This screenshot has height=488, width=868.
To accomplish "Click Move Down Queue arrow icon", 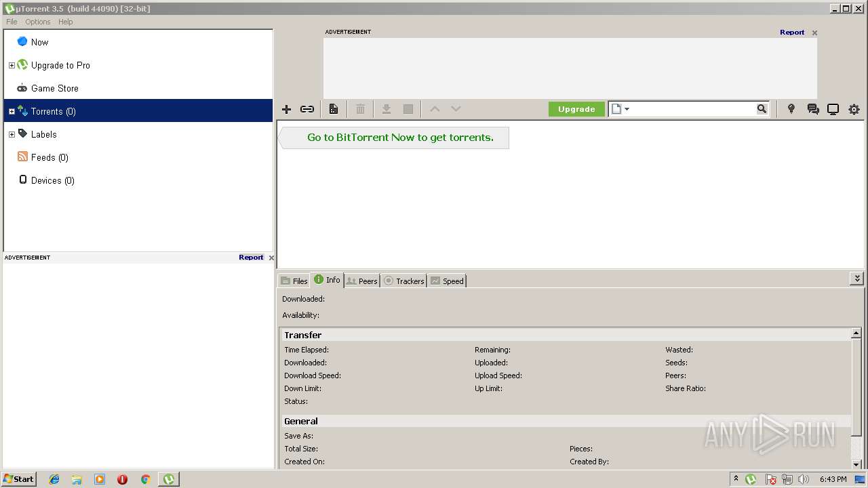I will [456, 109].
